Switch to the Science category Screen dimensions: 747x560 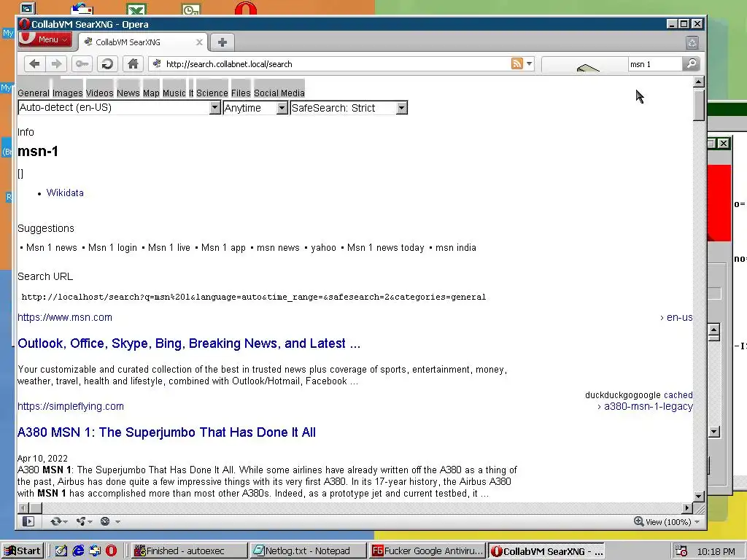[212, 93]
